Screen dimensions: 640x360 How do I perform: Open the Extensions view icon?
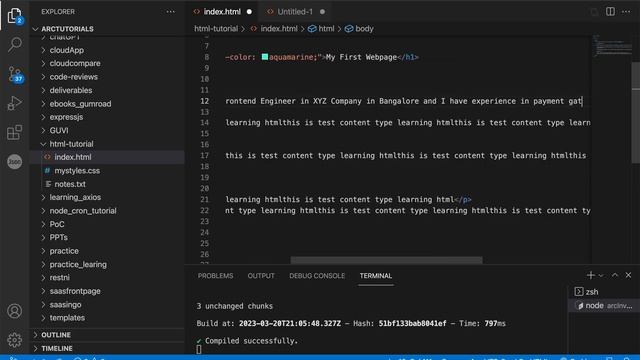[x=14, y=132]
